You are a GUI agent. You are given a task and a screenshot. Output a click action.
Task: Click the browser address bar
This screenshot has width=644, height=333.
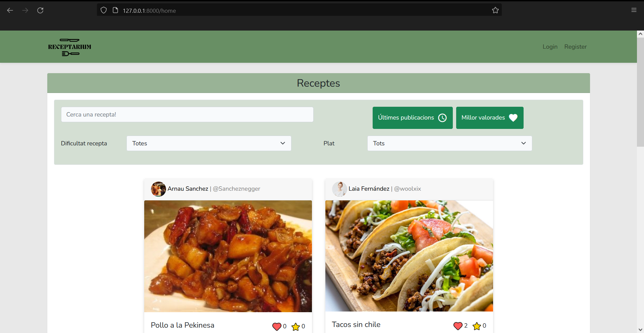pos(299,10)
